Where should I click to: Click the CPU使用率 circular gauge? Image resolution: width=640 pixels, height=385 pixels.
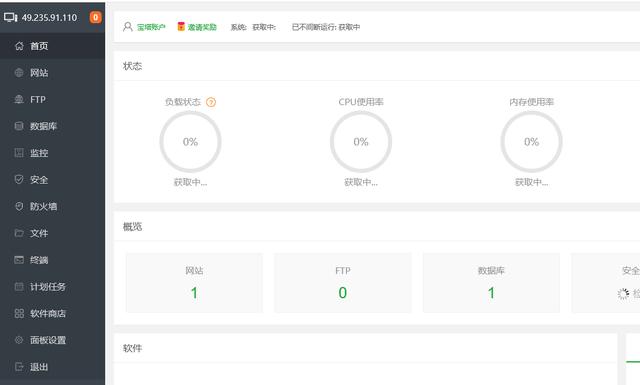click(361, 142)
